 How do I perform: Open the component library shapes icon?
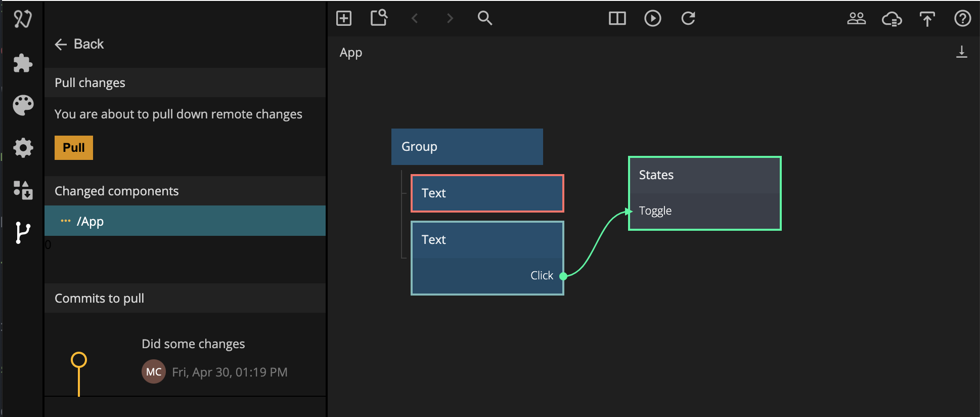23,190
